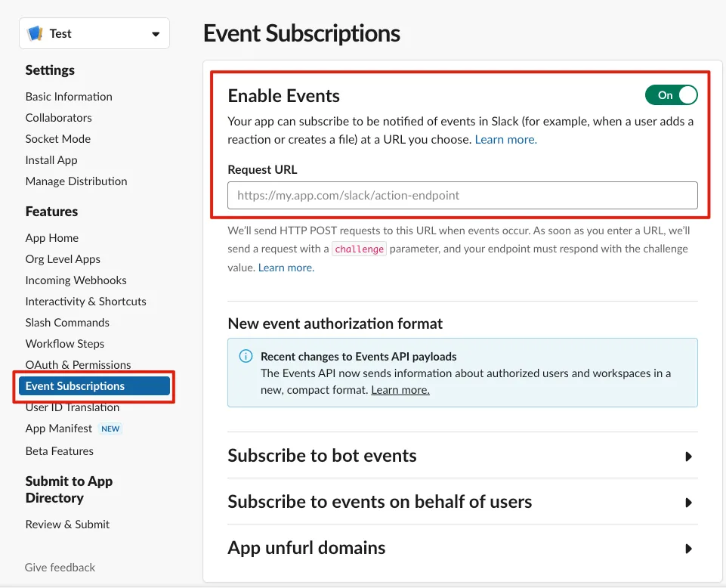Click the Give feedback link
Image resolution: width=726 pixels, height=588 pixels.
[x=60, y=568]
